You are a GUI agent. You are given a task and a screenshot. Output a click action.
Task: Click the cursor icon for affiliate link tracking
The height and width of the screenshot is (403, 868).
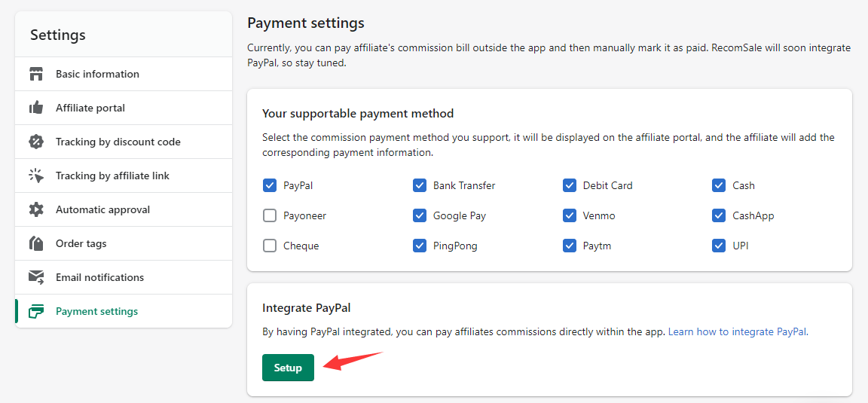click(x=36, y=176)
